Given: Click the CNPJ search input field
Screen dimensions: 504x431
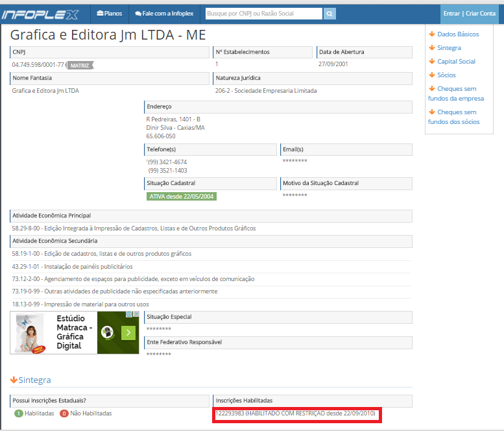Looking at the screenshot, I should [x=263, y=14].
